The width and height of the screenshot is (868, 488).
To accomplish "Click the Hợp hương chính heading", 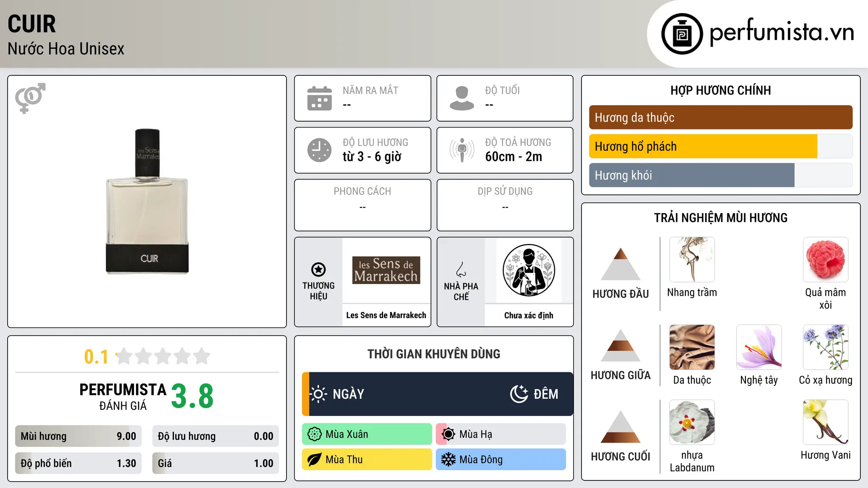I will coord(721,90).
